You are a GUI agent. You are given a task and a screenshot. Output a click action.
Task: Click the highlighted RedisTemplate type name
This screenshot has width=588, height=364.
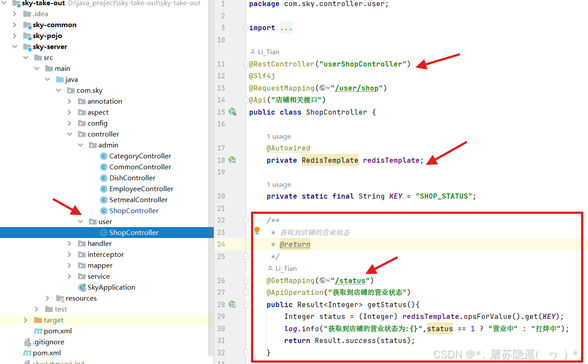(x=330, y=160)
